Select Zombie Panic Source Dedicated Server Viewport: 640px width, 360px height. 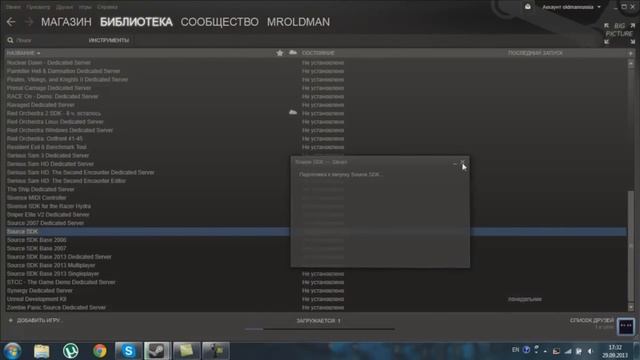click(x=56, y=307)
